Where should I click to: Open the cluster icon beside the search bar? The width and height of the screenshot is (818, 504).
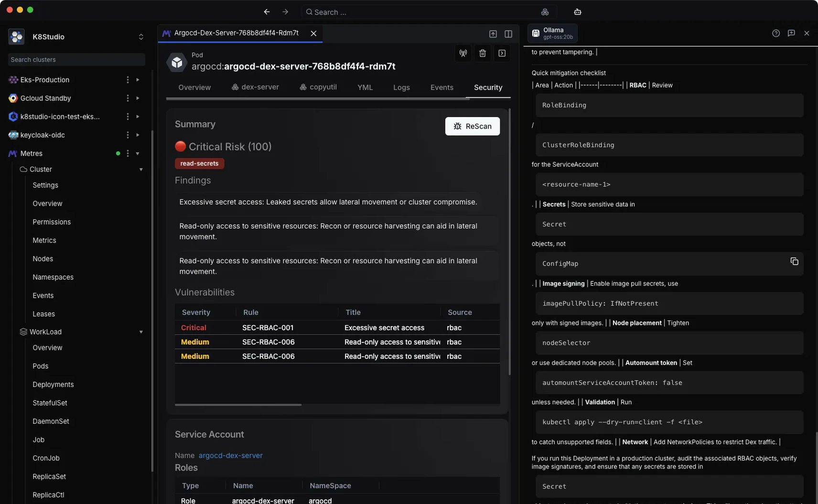coord(545,12)
